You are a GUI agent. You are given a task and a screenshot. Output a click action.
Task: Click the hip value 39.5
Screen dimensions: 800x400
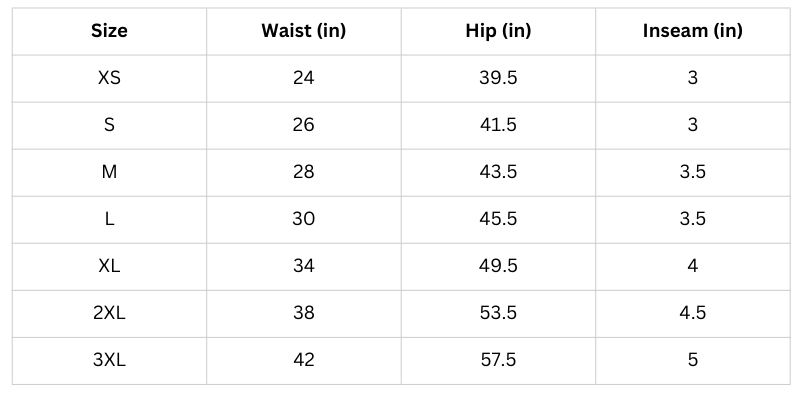pyautogui.click(x=498, y=78)
